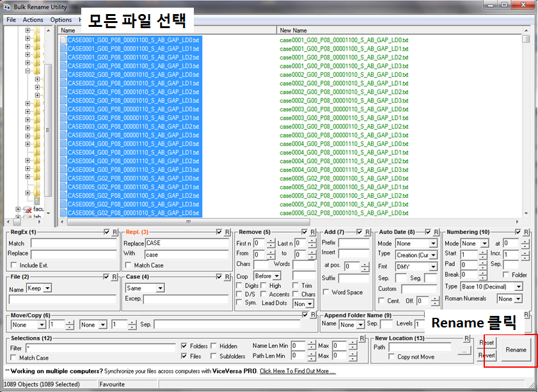Open the Case (4) dropdown showing Same

click(145, 288)
